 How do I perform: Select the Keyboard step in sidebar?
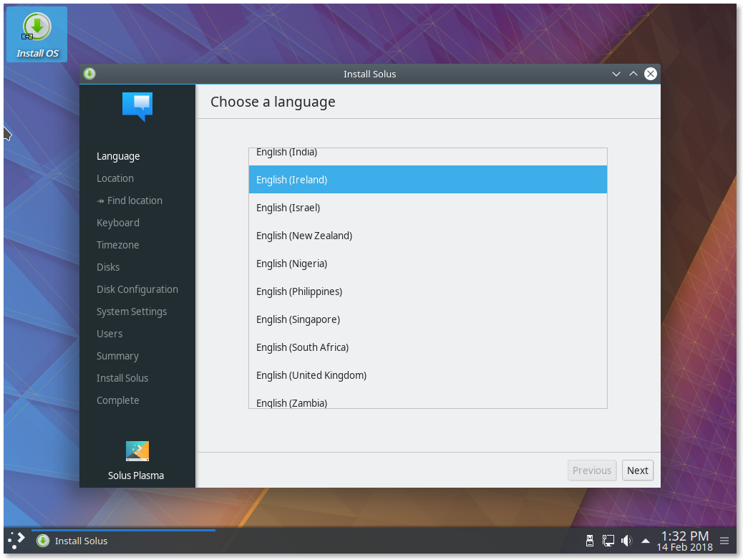pos(118,223)
